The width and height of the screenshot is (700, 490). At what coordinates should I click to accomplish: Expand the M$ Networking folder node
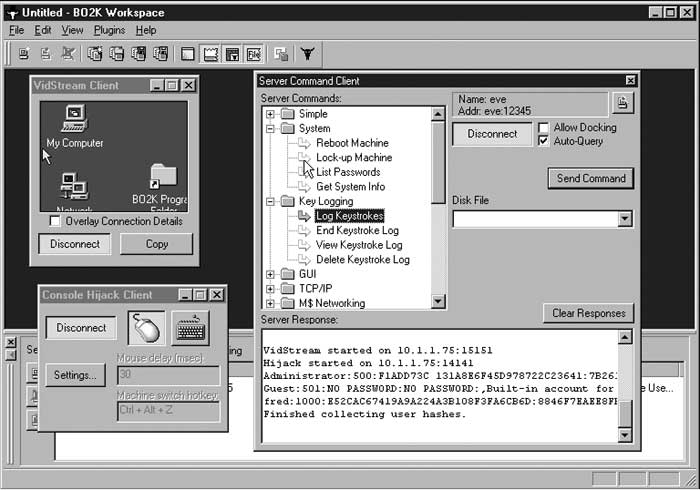click(x=270, y=304)
